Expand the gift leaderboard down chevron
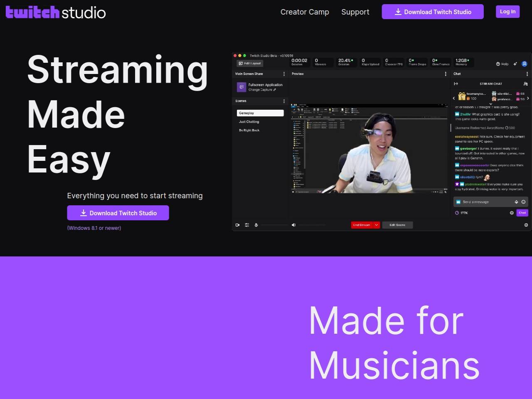The image size is (532, 399). coord(491,104)
